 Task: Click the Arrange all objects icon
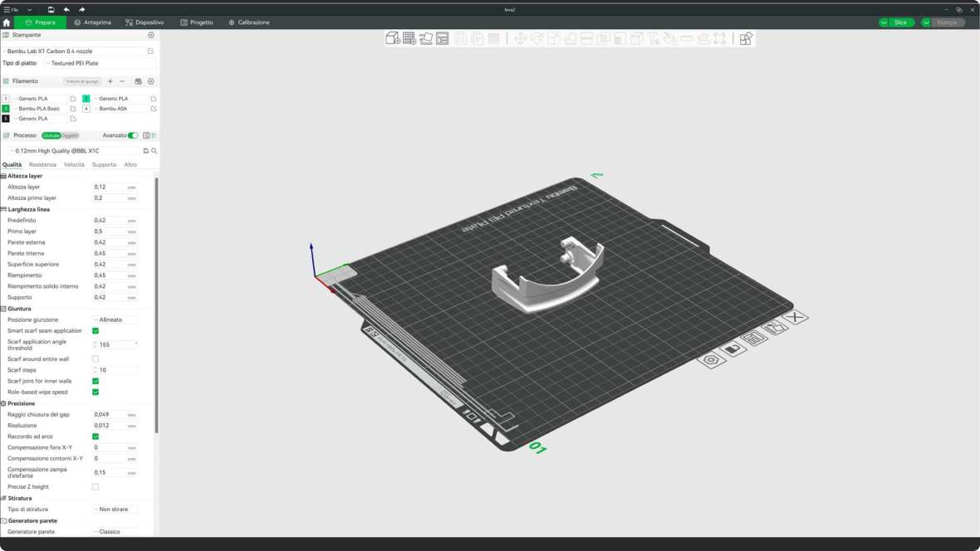(x=443, y=38)
